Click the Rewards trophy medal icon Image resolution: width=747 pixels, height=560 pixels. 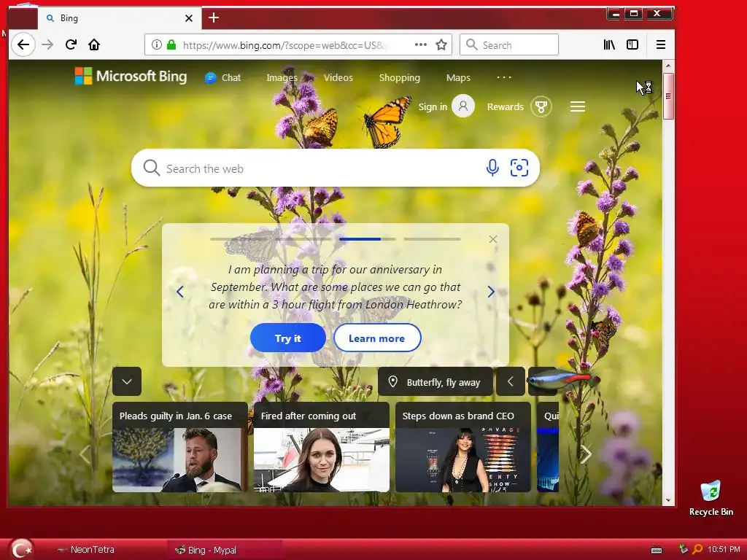click(541, 106)
